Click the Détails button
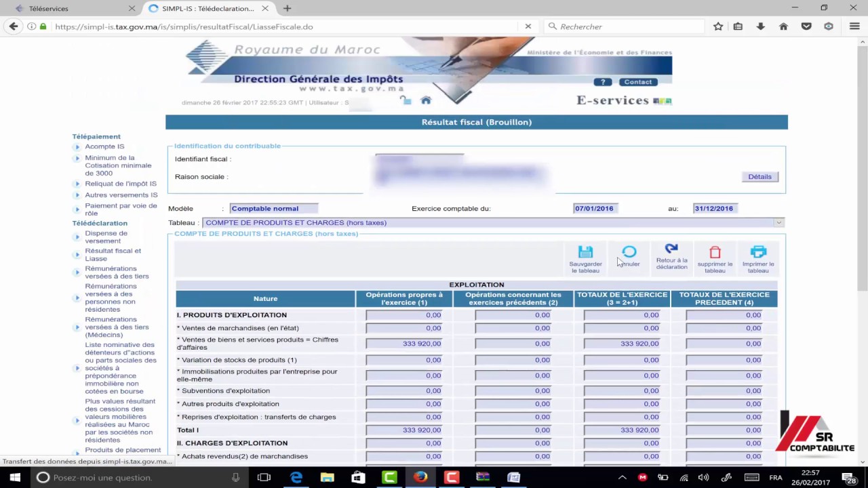This screenshot has width=868, height=488. pos(759,177)
